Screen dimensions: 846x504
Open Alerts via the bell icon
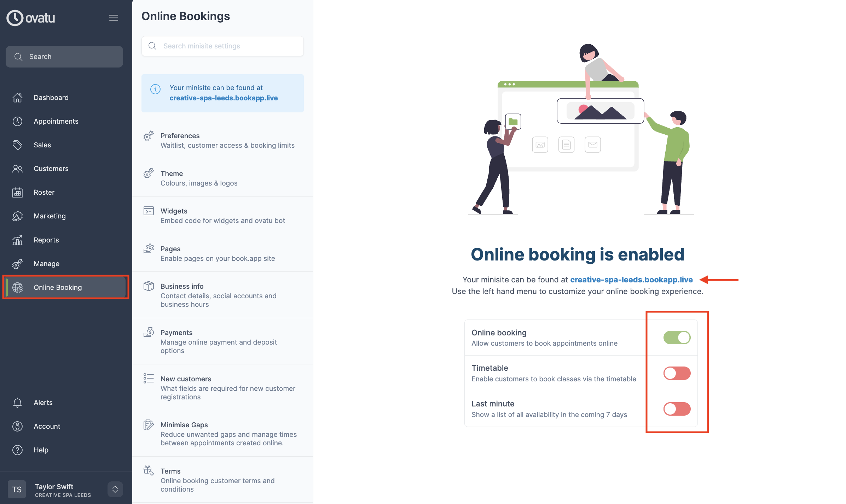[x=17, y=403]
